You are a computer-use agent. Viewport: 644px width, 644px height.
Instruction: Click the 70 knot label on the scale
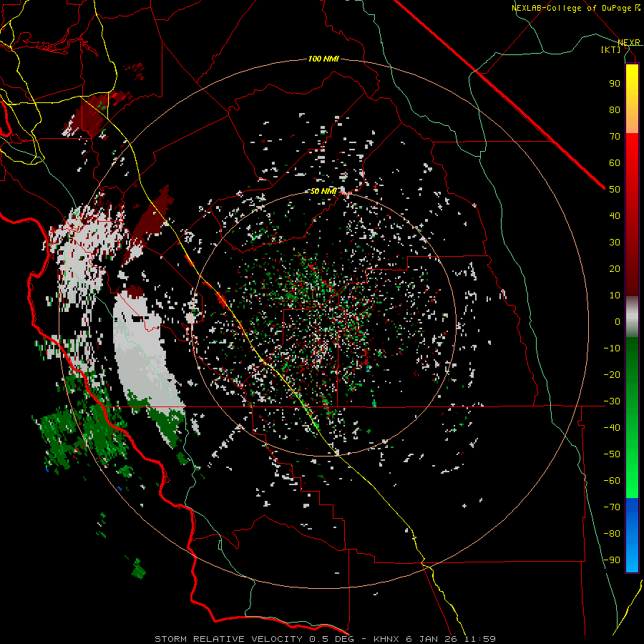[x=615, y=137]
